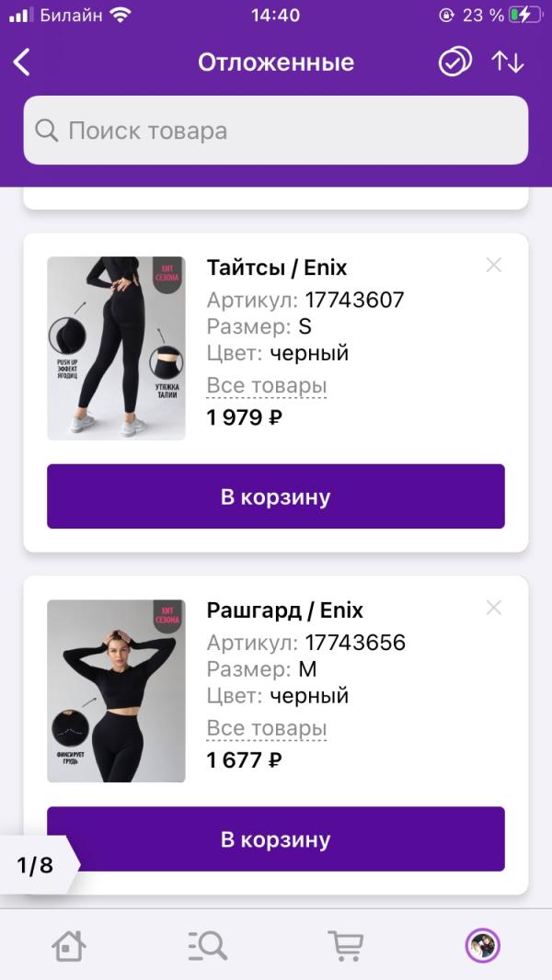Image resolution: width=552 pixels, height=980 pixels.
Task: Add Рашгард to cart via В корзину
Action: (x=276, y=838)
